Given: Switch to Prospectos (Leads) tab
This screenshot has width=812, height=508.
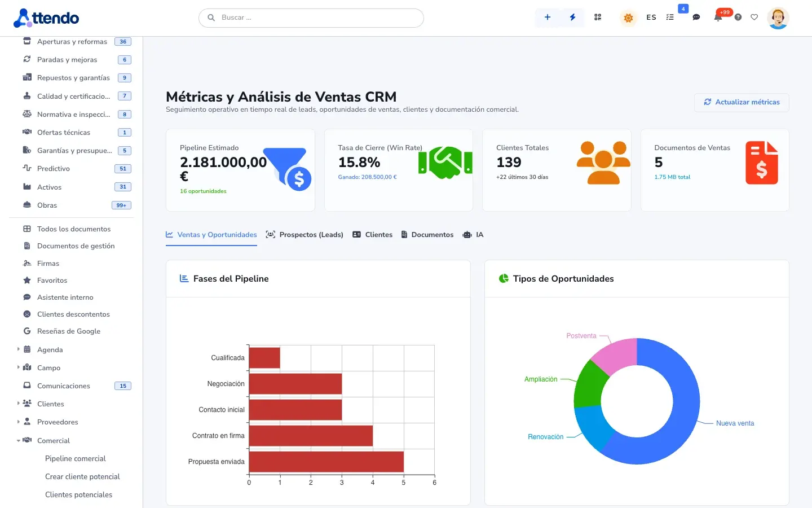Looking at the screenshot, I should click(304, 235).
